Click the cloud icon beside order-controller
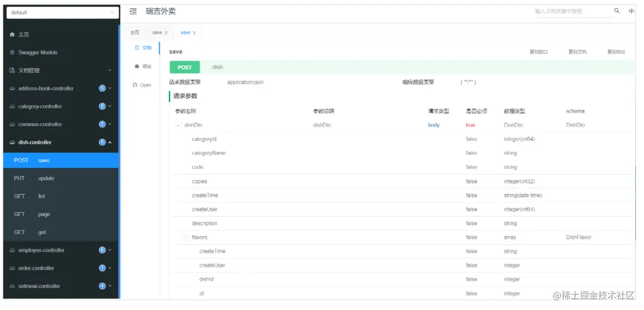 pyautogui.click(x=13, y=268)
